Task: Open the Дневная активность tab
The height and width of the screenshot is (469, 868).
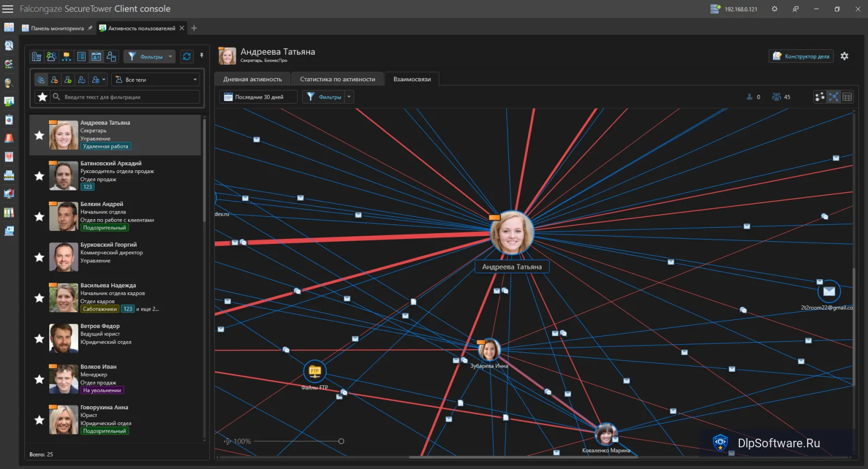Action: 253,79
